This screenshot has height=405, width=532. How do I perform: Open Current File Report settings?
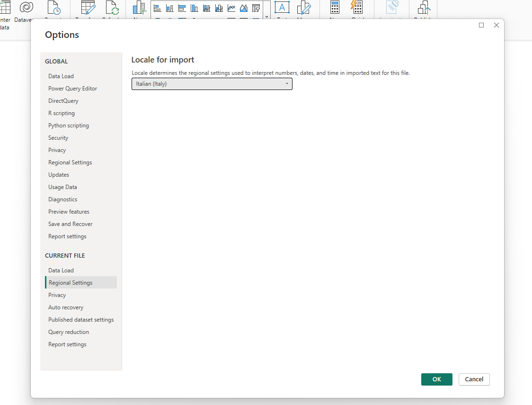coord(67,344)
